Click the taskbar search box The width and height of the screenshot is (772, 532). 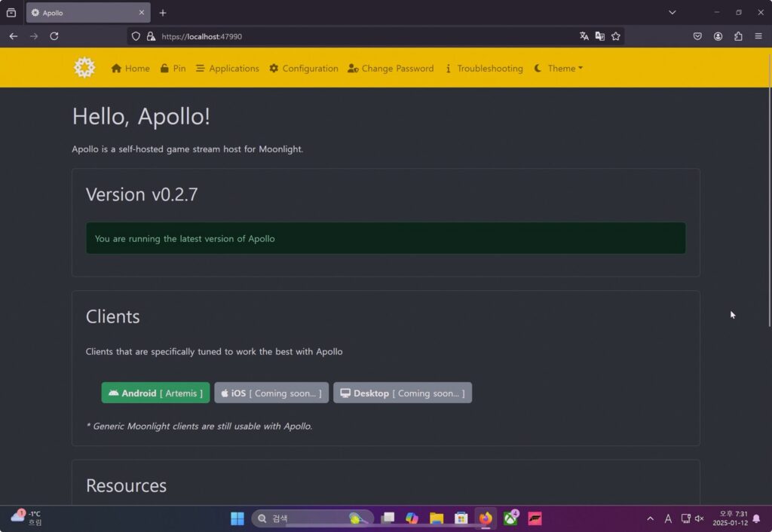tap(312, 518)
